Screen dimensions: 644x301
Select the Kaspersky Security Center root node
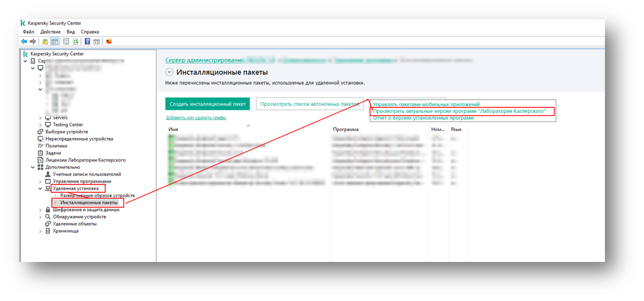[x=57, y=54]
